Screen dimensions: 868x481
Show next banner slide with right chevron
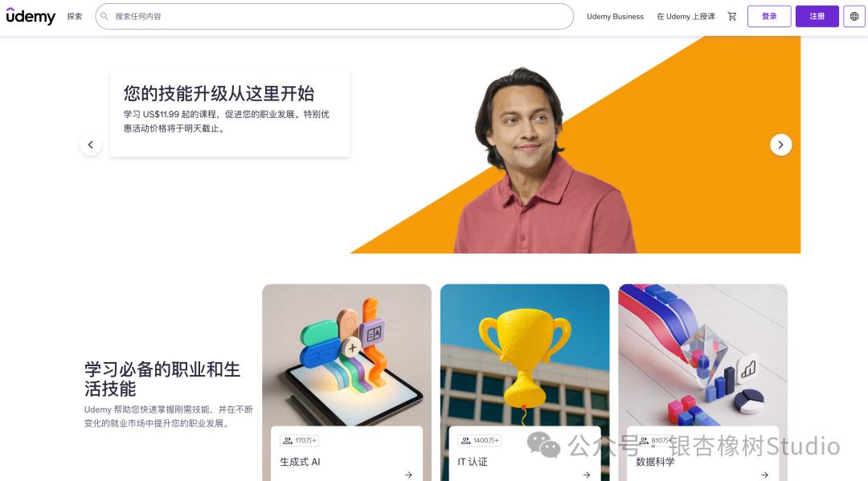pos(780,145)
